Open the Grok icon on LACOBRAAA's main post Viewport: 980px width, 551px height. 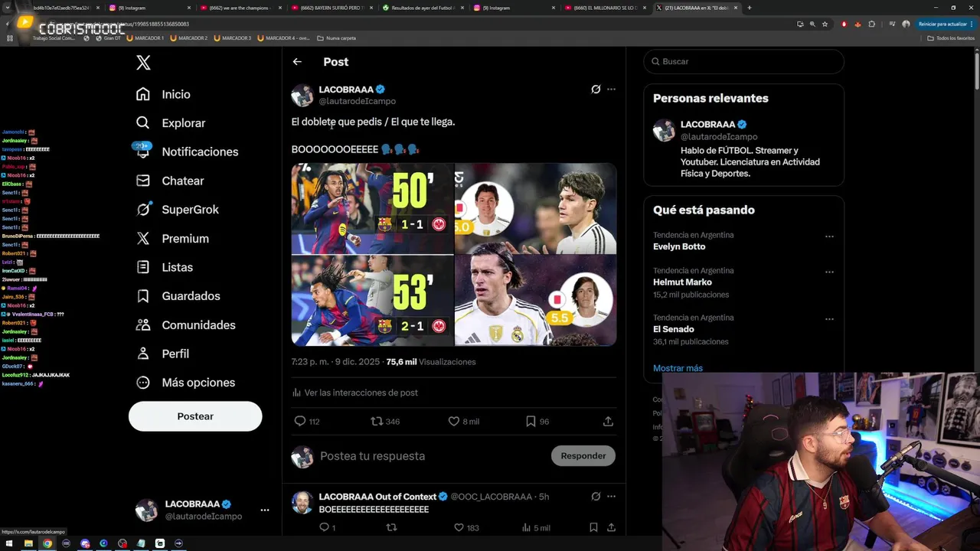[596, 90]
